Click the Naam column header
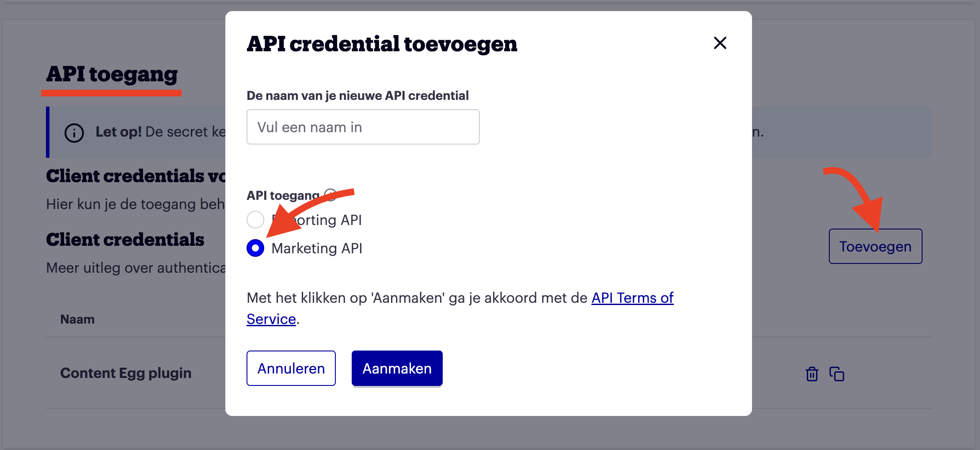Image resolution: width=980 pixels, height=450 pixels. (77, 319)
